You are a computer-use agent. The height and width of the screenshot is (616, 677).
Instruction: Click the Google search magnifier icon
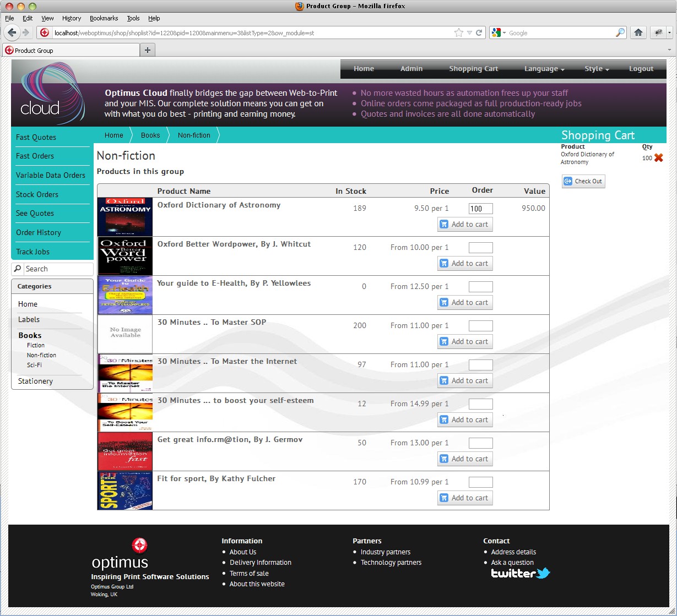pos(620,33)
